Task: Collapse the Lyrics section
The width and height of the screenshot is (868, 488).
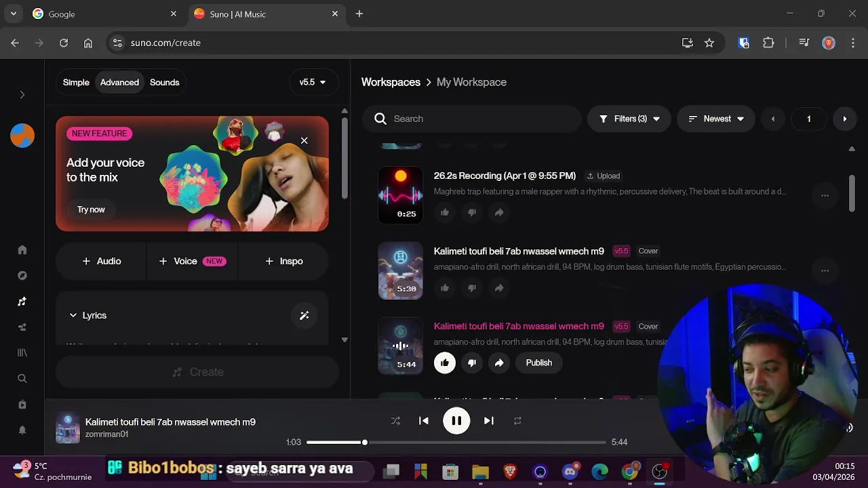Action: pos(87,315)
